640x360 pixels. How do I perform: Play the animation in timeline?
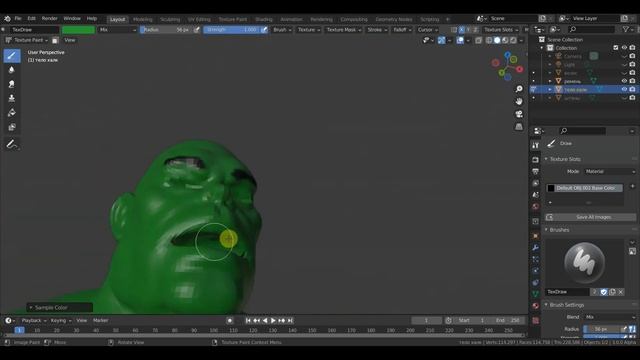pyautogui.click(x=273, y=321)
